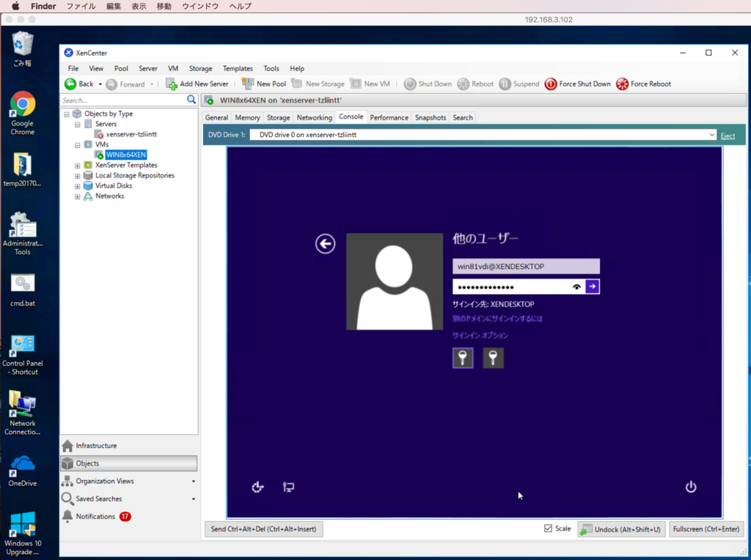The image size is (751, 560).
Task: Open the Recycle Bin desktop icon
Action: point(23,49)
